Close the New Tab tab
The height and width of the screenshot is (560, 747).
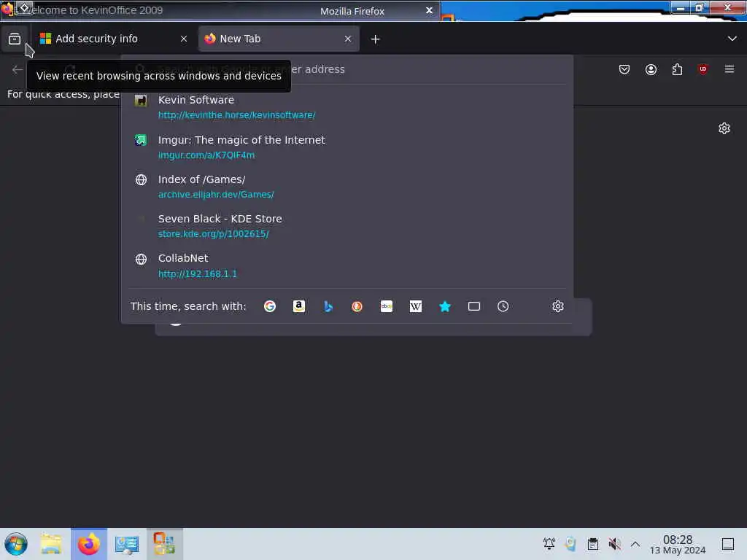coord(348,39)
